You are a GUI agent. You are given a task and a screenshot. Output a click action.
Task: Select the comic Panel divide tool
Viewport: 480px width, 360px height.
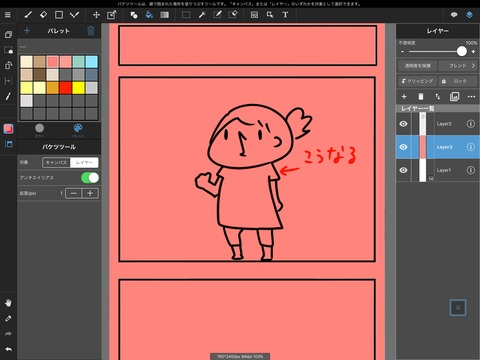point(254,15)
